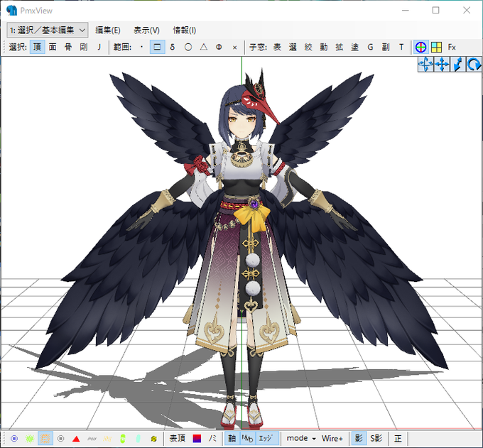
Task: Click the Wire+ button
Action: (x=332, y=439)
